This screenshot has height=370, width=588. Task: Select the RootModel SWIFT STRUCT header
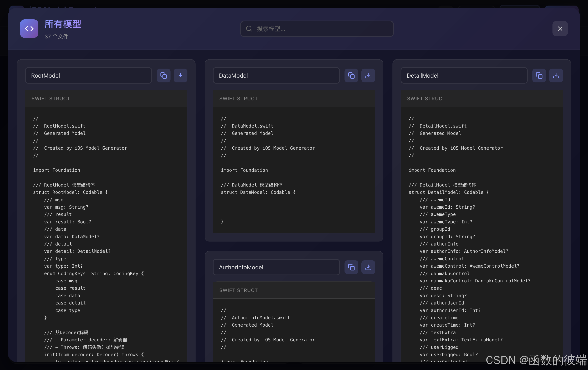51,98
